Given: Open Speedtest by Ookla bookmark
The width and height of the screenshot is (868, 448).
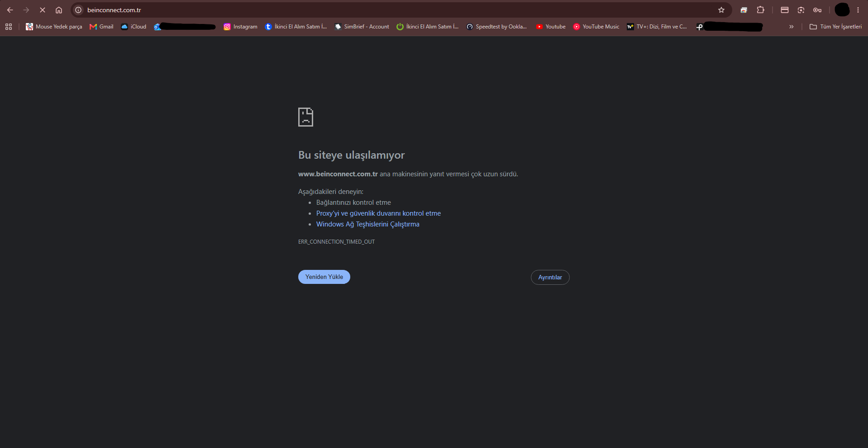Looking at the screenshot, I should (496, 27).
